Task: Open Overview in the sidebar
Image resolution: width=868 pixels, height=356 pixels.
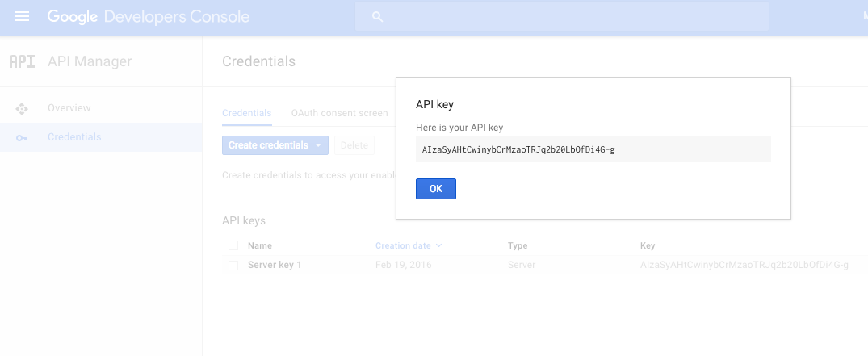Action: coord(69,108)
